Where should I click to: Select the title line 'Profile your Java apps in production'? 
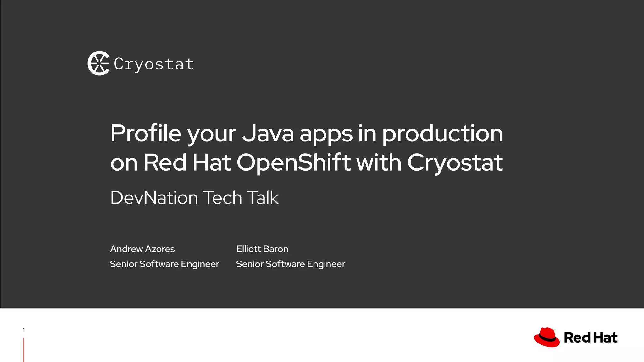(306, 134)
